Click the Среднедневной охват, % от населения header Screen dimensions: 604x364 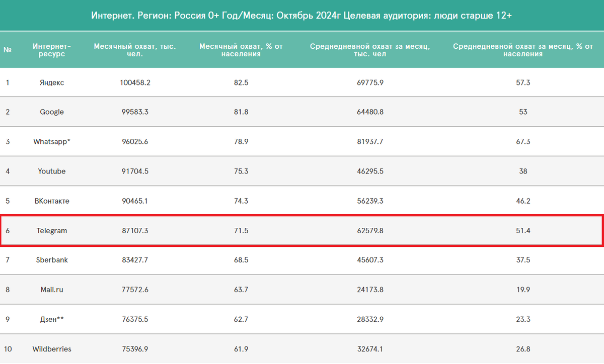pos(523,50)
